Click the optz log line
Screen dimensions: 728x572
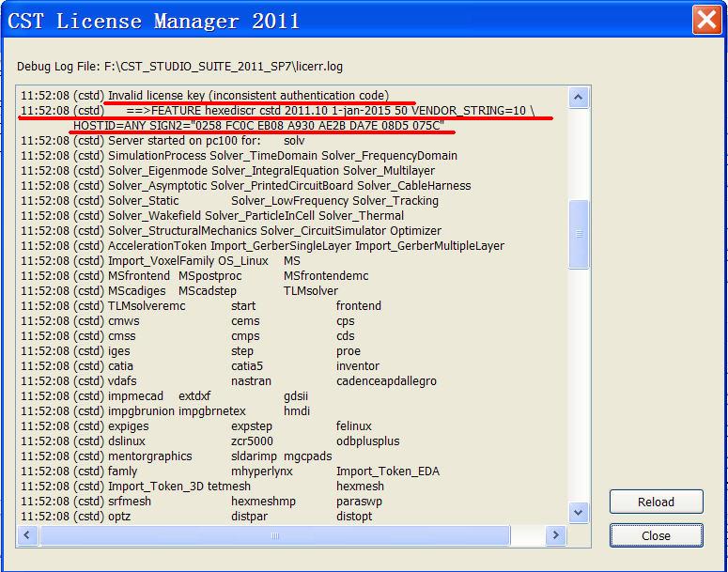click(x=196, y=517)
